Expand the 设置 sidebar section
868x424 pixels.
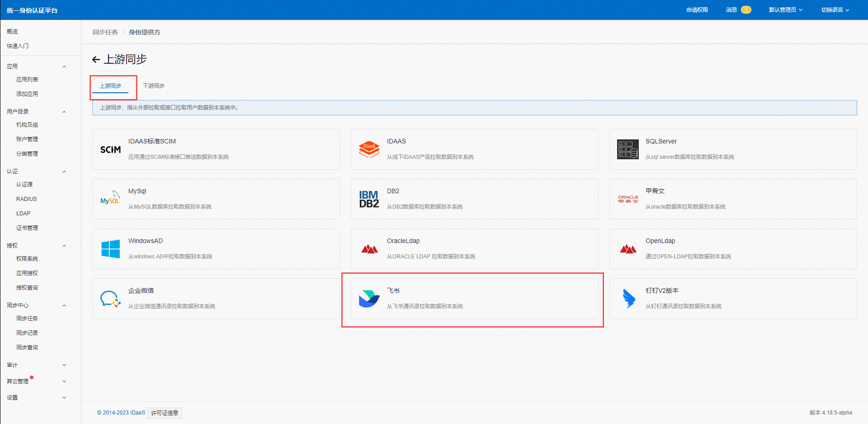click(x=64, y=398)
